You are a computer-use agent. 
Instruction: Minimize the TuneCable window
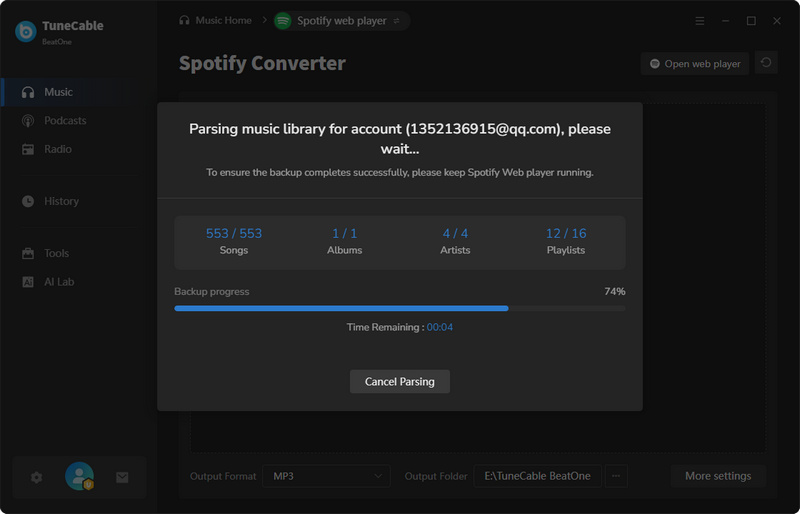[x=726, y=21]
